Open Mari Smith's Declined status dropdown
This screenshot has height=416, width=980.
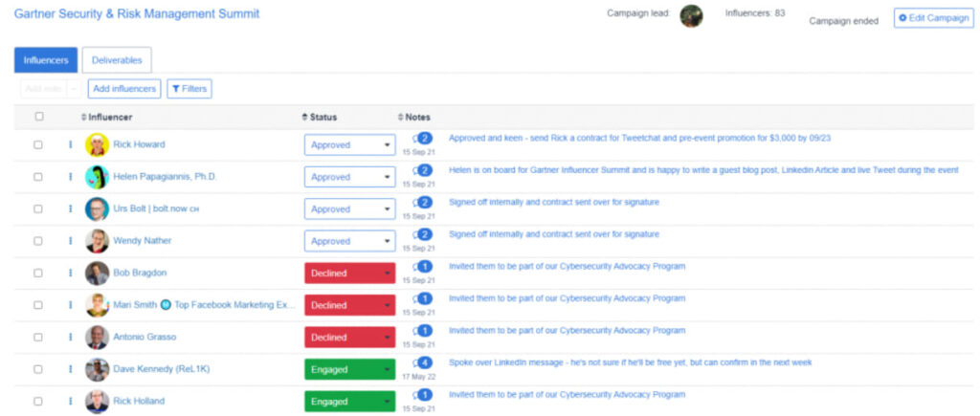pos(350,305)
